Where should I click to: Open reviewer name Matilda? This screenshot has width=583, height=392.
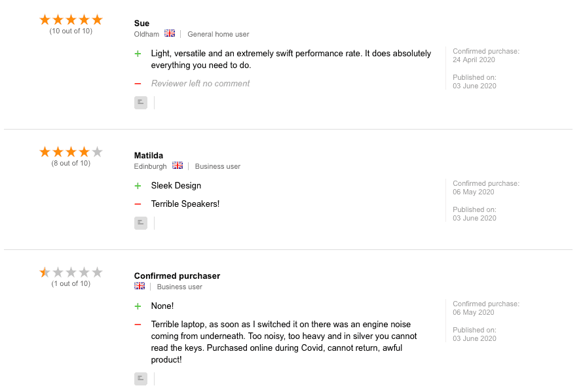148,155
